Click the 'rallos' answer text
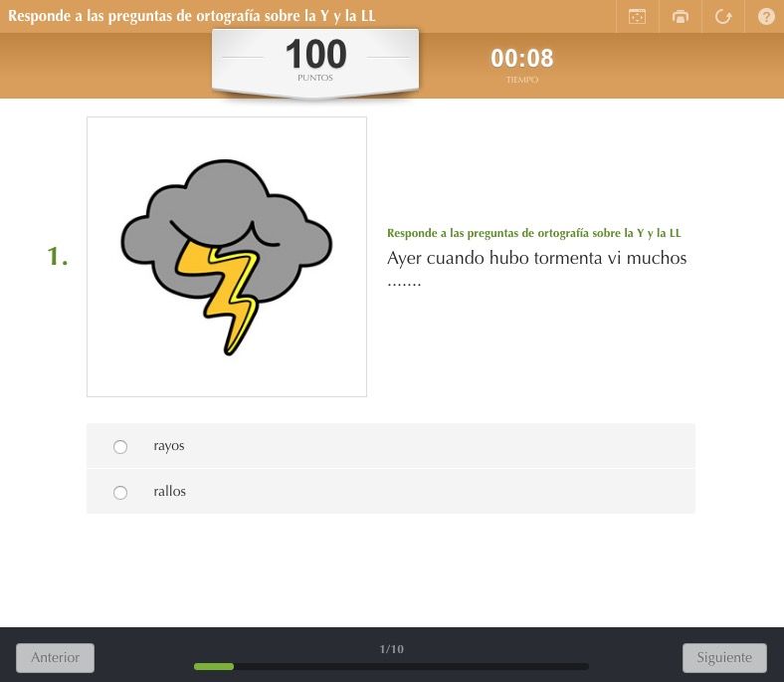This screenshot has height=682, width=784. pyautogui.click(x=169, y=492)
